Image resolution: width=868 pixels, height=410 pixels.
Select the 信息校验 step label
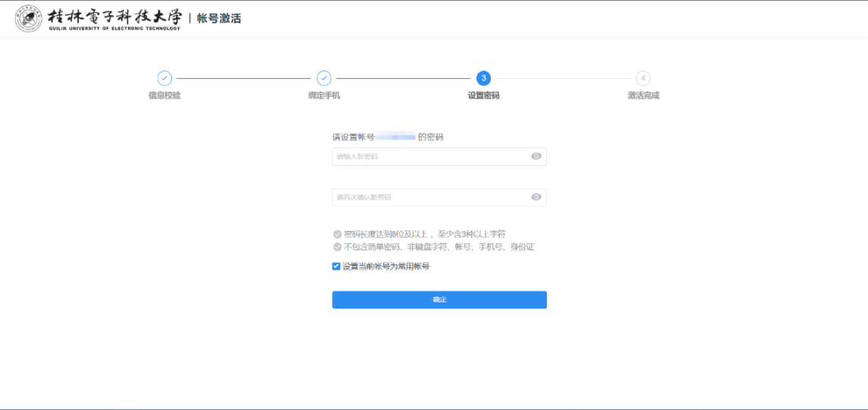164,95
